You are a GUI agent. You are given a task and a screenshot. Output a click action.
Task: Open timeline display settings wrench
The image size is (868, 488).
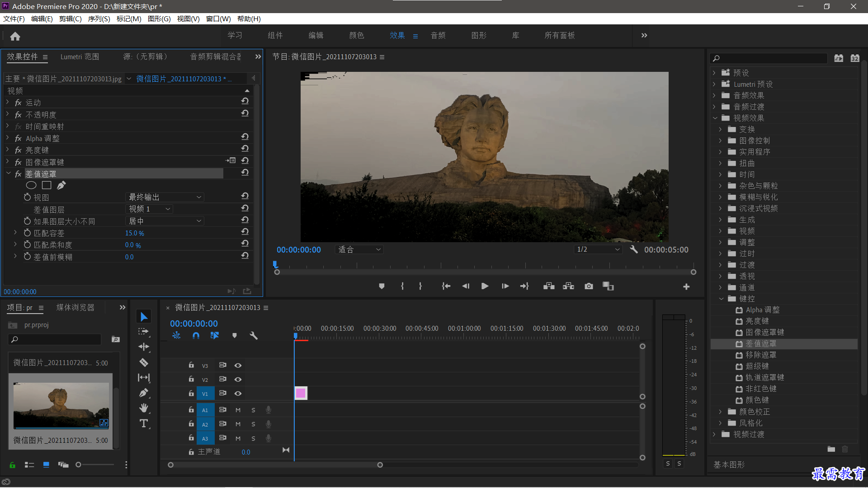(254, 335)
